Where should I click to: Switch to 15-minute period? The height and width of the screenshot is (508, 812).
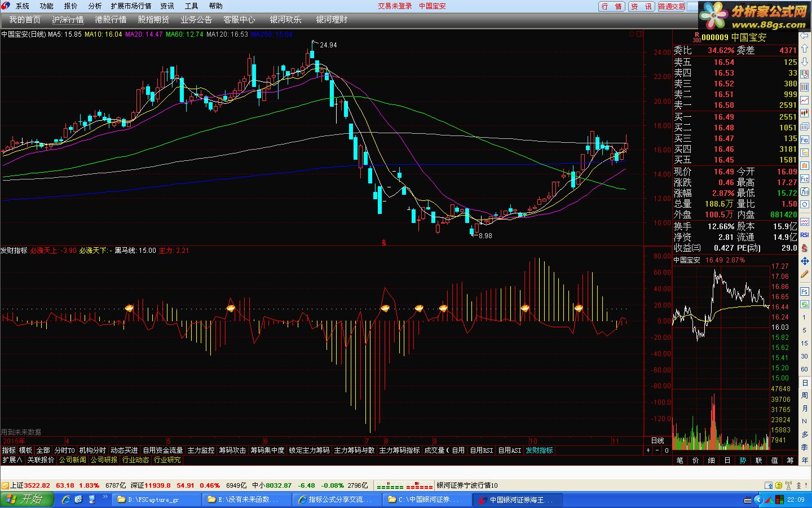point(805,343)
